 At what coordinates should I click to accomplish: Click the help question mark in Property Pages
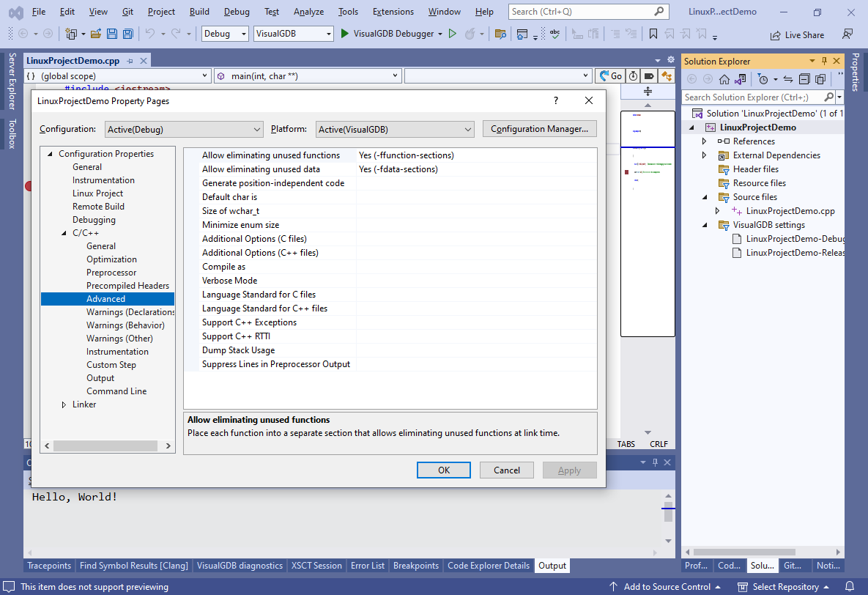pyautogui.click(x=556, y=100)
